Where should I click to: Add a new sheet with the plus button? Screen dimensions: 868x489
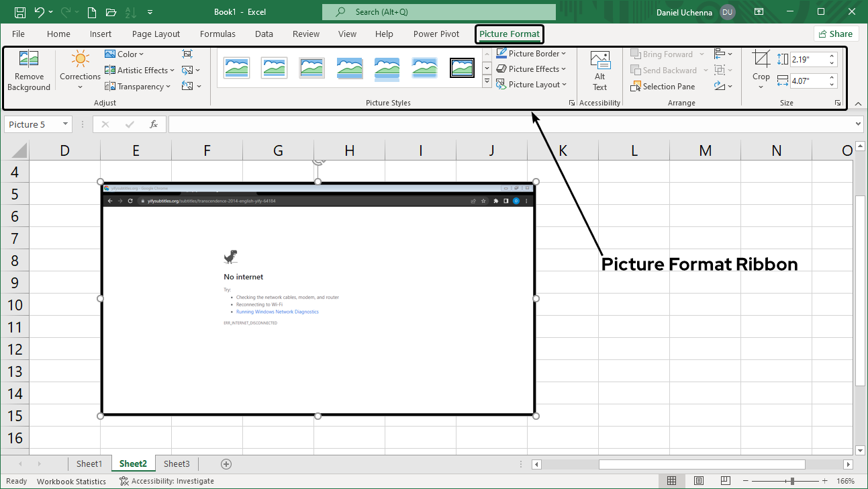click(x=226, y=463)
